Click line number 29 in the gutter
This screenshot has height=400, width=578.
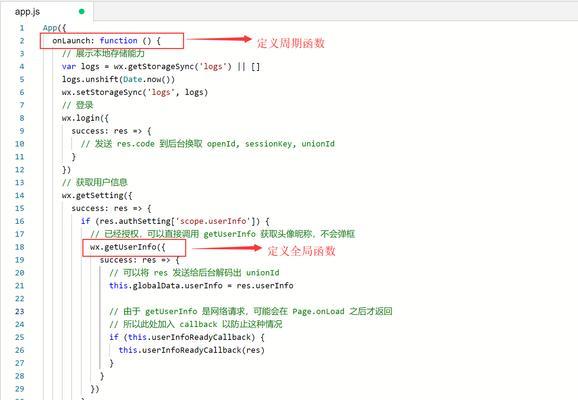(20, 389)
